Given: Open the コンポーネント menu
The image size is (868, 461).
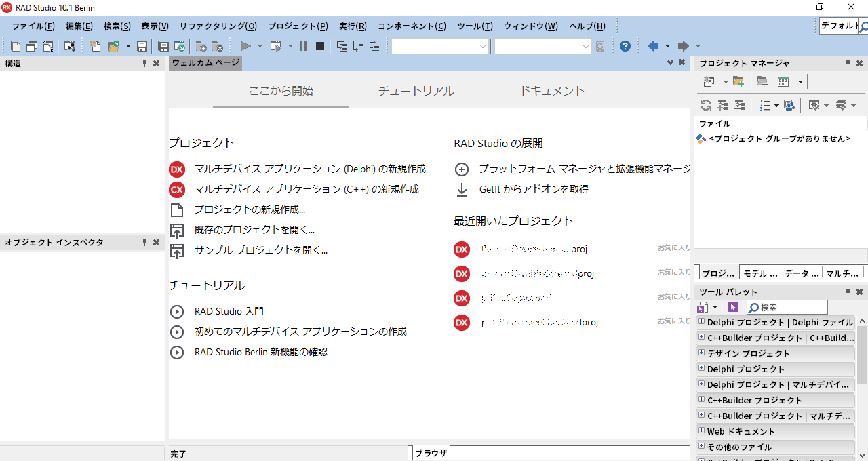Looking at the screenshot, I should (x=413, y=26).
